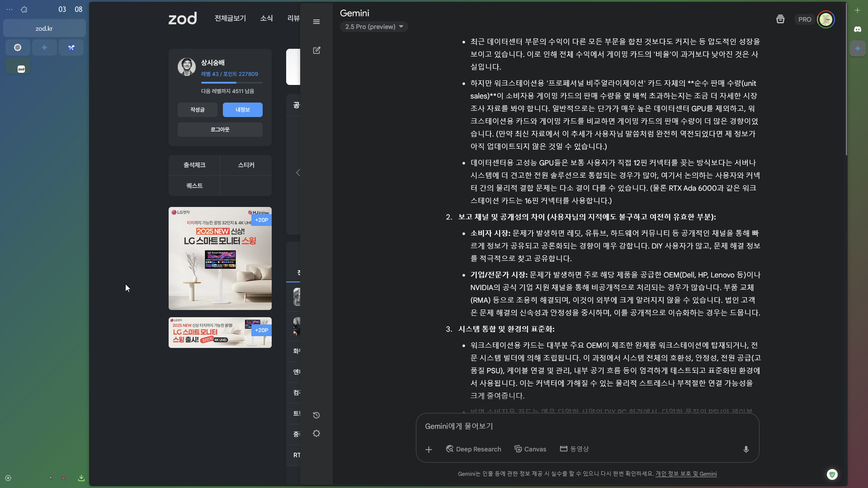This screenshot has height=488, width=868.
Task: Open the Gemini hamburger menu
Action: (316, 22)
